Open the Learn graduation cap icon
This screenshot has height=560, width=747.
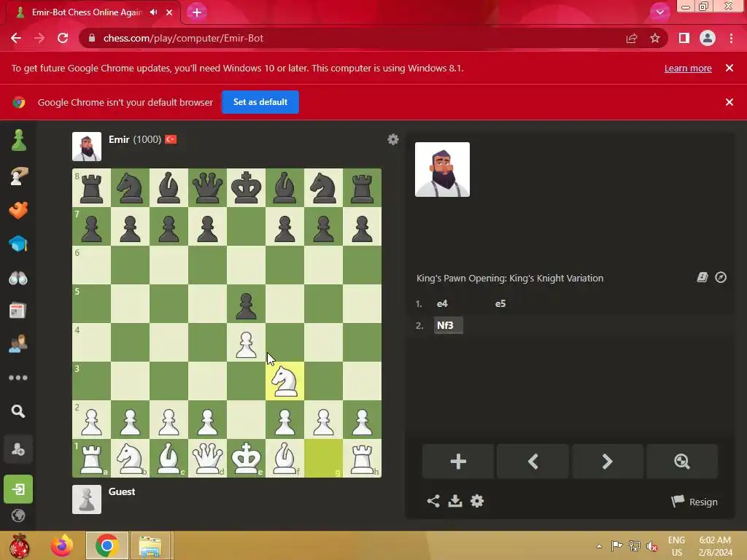[18, 244]
